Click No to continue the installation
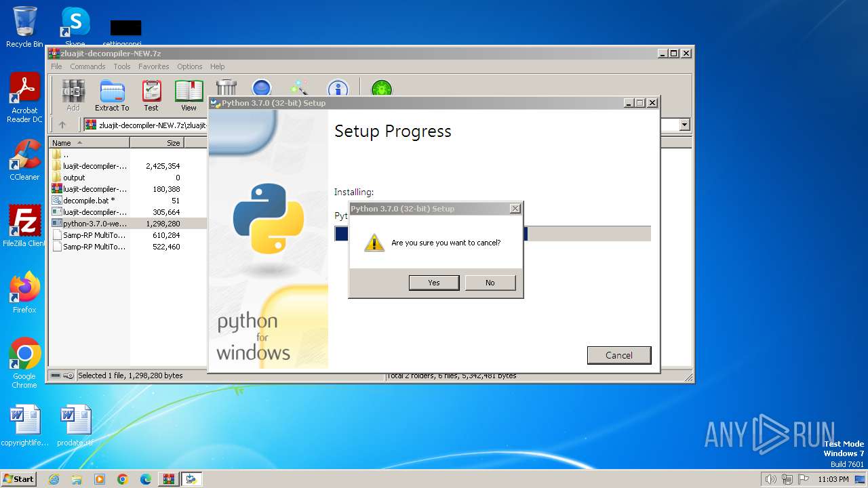This screenshot has height=488, width=868. pos(490,283)
